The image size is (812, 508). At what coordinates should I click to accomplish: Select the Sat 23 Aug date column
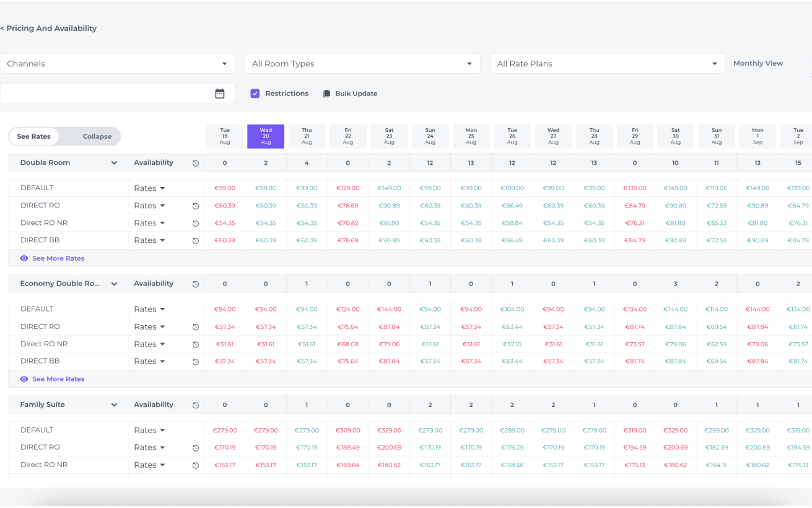point(389,136)
